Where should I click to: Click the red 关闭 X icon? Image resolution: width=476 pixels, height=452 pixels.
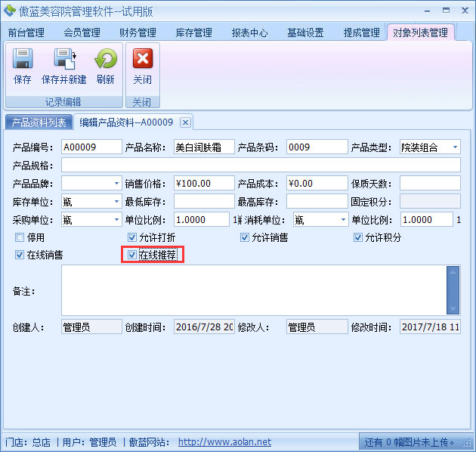tap(142, 59)
